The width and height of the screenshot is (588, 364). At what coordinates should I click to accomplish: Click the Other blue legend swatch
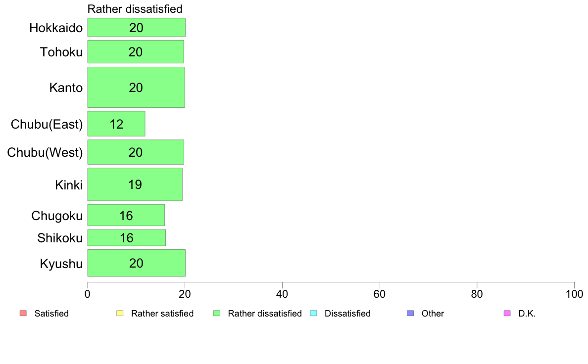pyautogui.click(x=410, y=313)
